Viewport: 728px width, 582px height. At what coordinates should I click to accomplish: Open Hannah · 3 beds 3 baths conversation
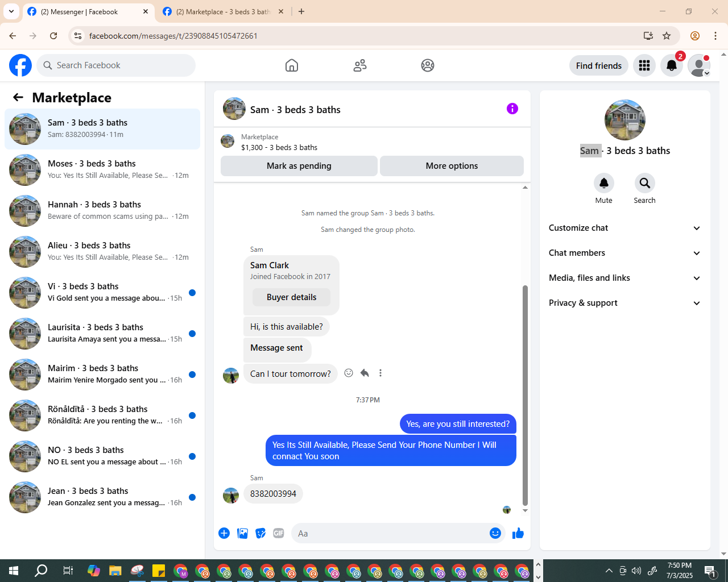[102, 211]
